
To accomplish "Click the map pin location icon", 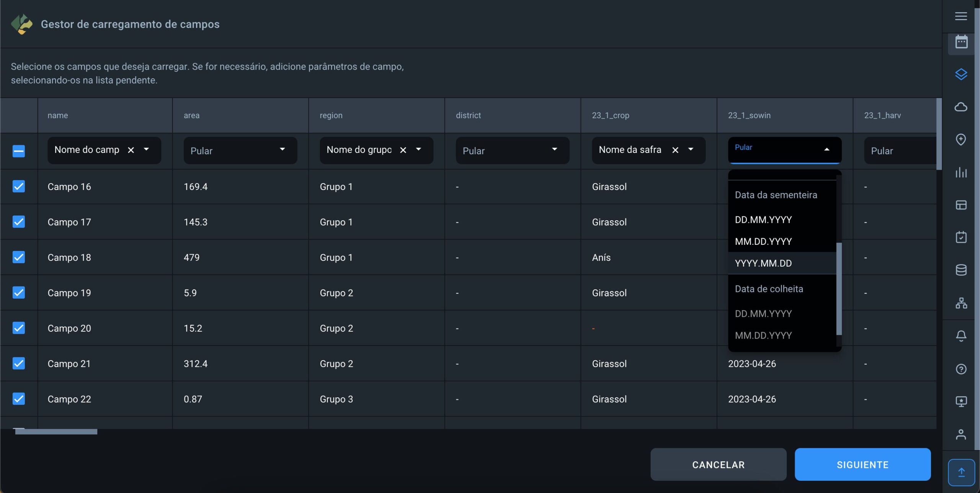I will click(960, 139).
